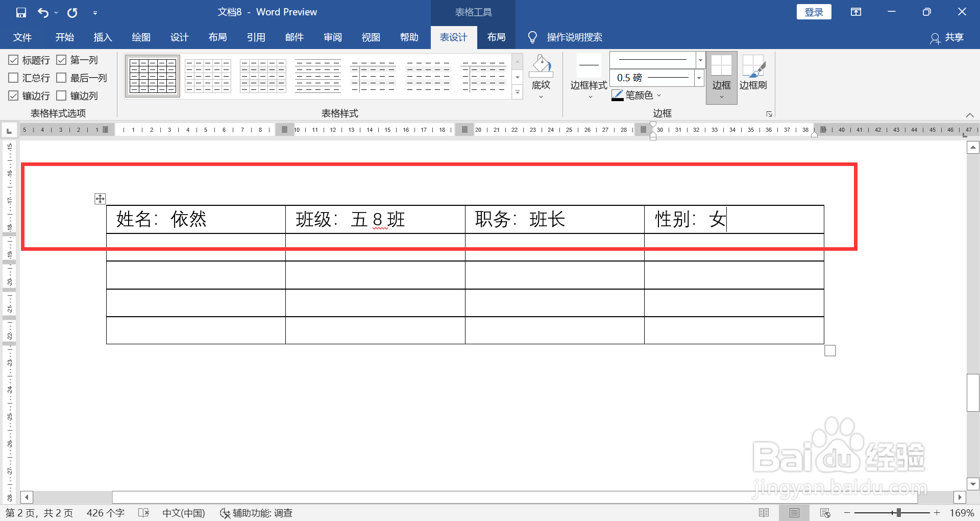Viewport: 980px width, 521px height.
Task: Apply the seventh table style thumbnail
Action: tap(483, 76)
